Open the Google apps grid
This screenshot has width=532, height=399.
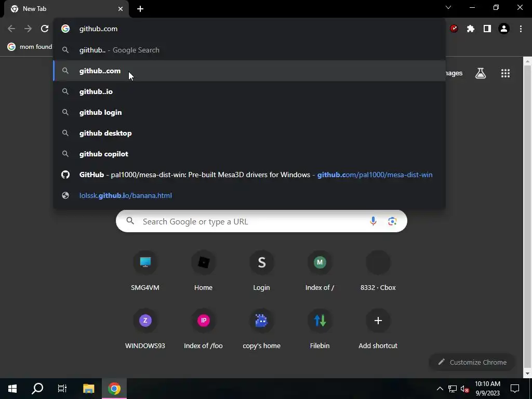click(506, 73)
